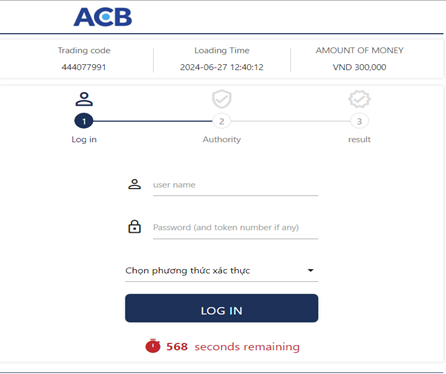The image size is (446, 374).
Task: Click the ACB bank logo
Action: click(103, 17)
